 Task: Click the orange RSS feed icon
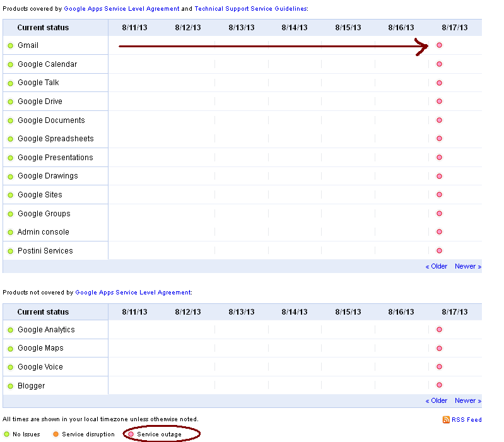pyautogui.click(x=446, y=419)
